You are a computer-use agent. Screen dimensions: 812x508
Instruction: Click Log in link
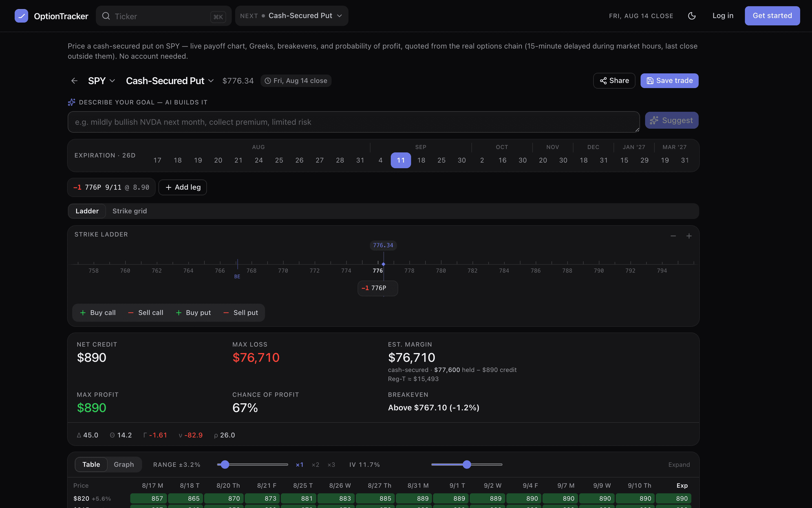[x=723, y=16]
